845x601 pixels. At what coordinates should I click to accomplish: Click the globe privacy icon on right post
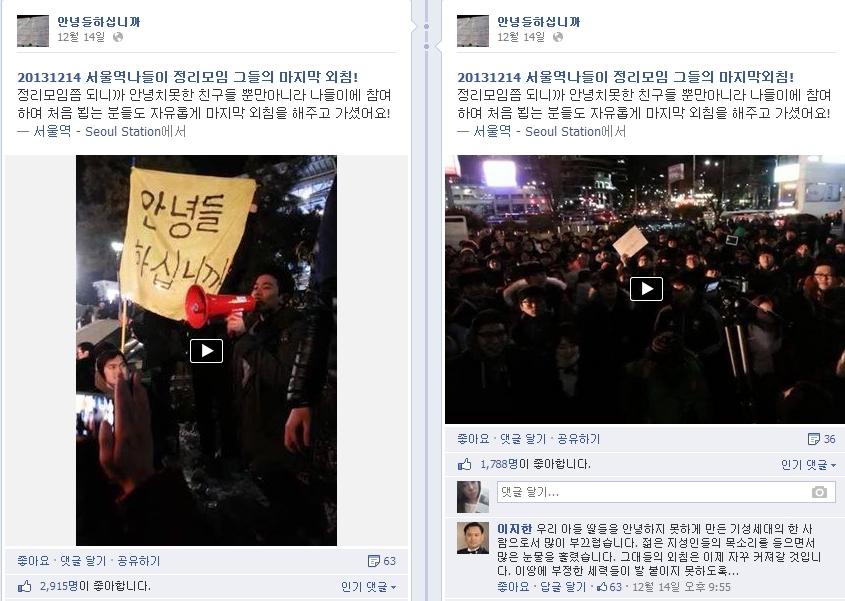[558, 37]
